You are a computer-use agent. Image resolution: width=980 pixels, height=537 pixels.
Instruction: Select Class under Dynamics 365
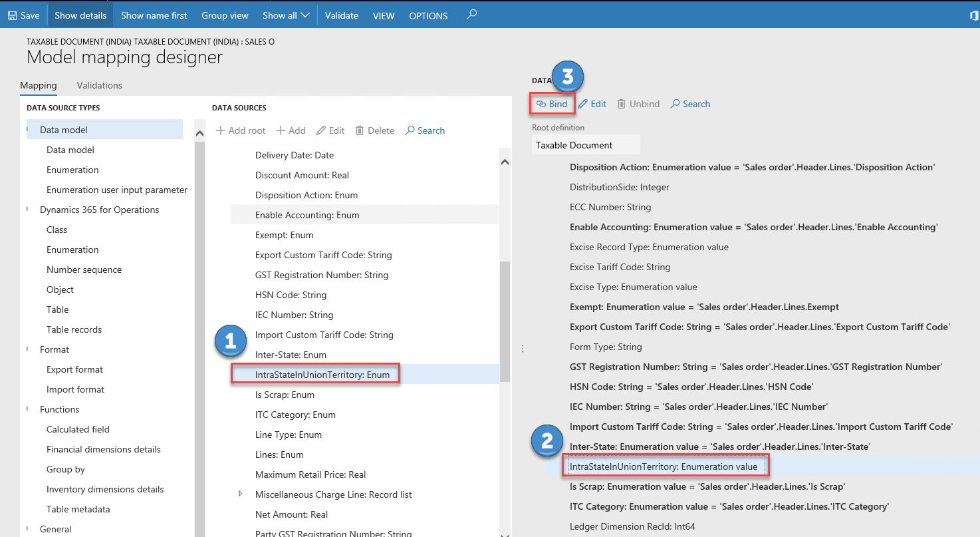[57, 230]
